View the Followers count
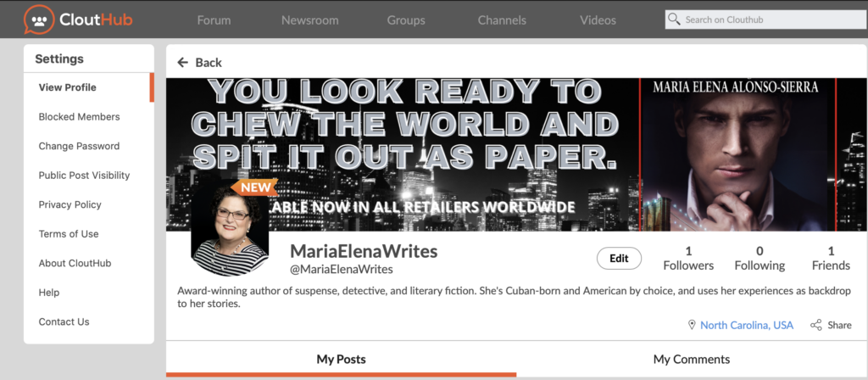Viewport: 868px width, 380px height. point(688,258)
